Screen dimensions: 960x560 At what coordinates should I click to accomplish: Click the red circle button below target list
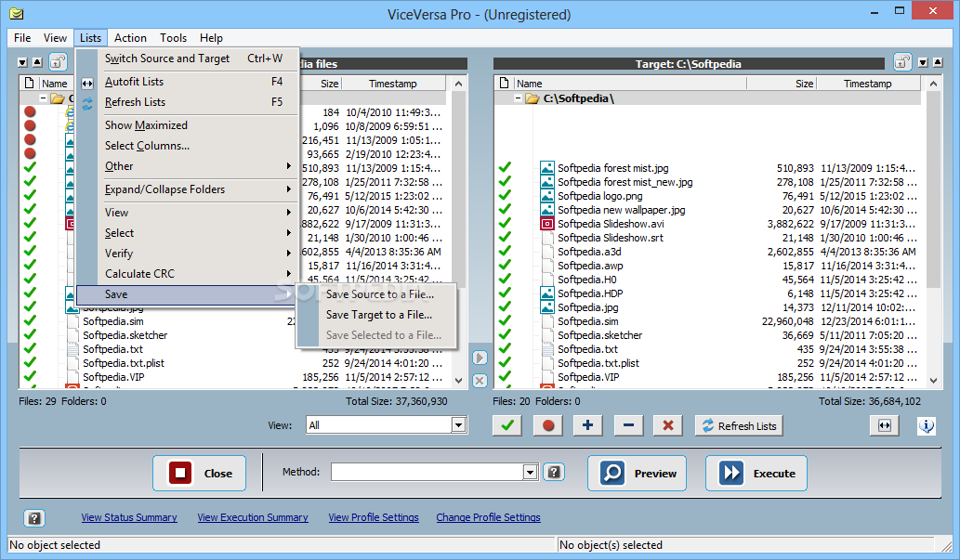[548, 425]
